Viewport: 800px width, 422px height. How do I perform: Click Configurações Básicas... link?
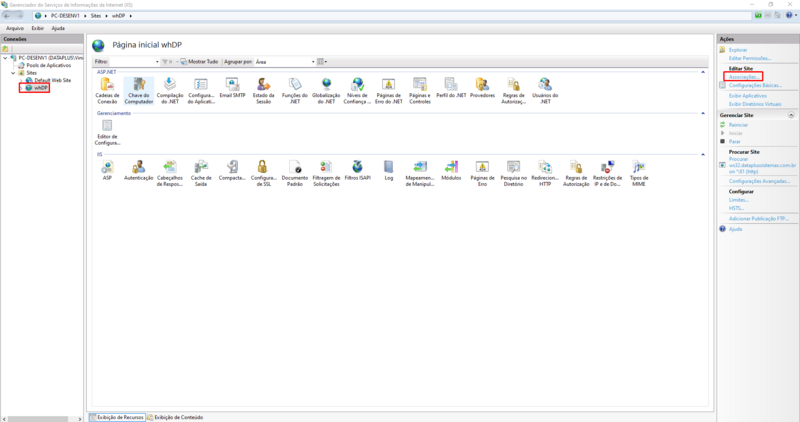coord(755,85)
